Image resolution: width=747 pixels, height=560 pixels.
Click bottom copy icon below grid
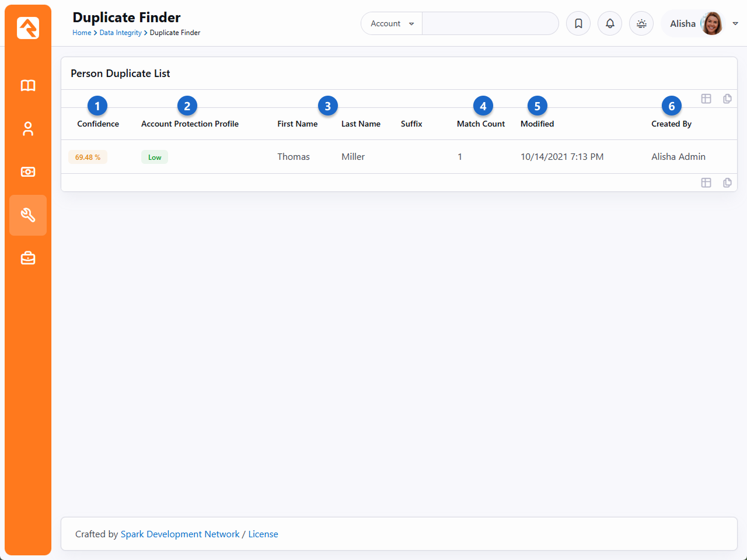pos(727,183)
